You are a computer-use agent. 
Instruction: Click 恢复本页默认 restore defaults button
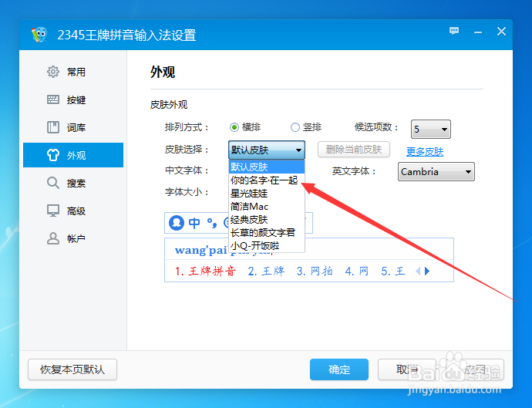pos(72,369)
